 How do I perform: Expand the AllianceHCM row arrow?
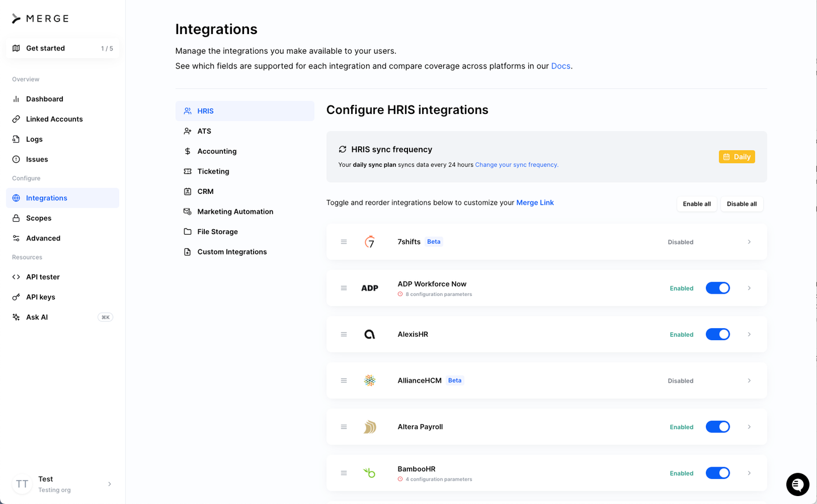pos(749,381)
